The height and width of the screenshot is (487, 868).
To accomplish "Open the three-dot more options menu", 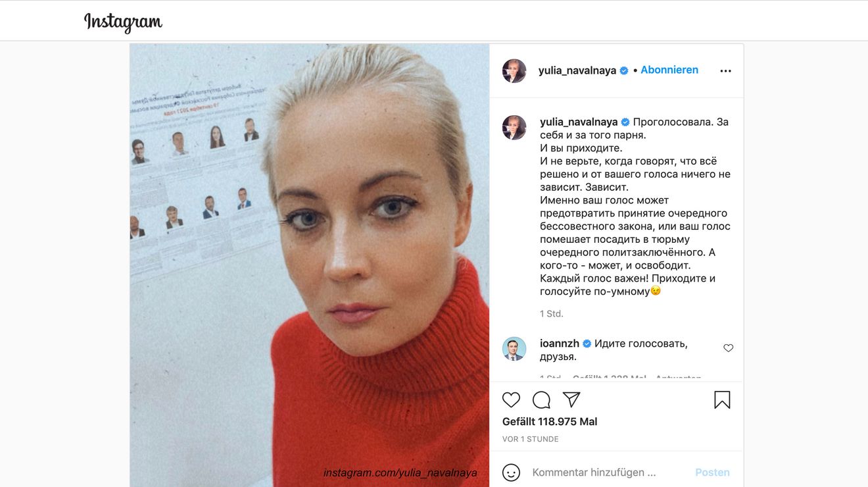I will point(725,71).
